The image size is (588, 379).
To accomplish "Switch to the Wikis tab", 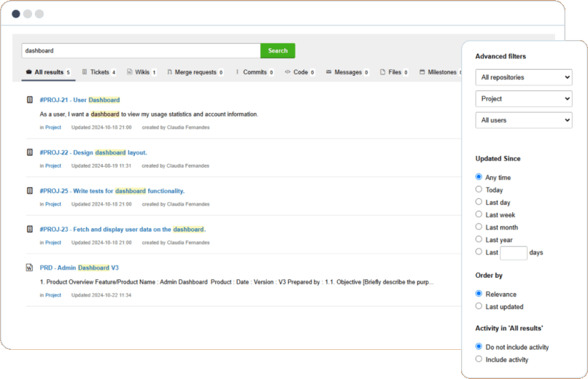I will click(142, 72).
